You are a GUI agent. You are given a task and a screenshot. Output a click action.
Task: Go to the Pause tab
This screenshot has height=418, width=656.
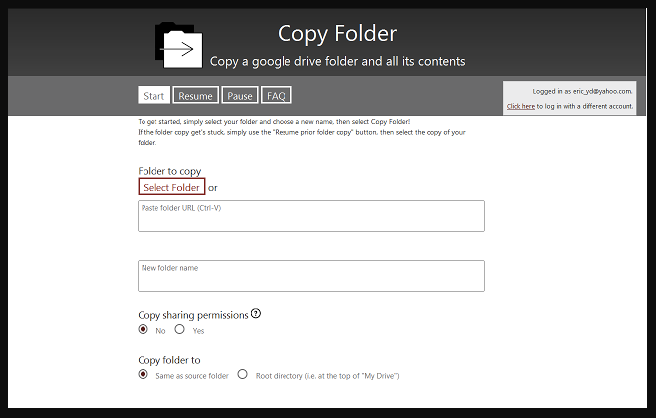[x=240, y=95]
